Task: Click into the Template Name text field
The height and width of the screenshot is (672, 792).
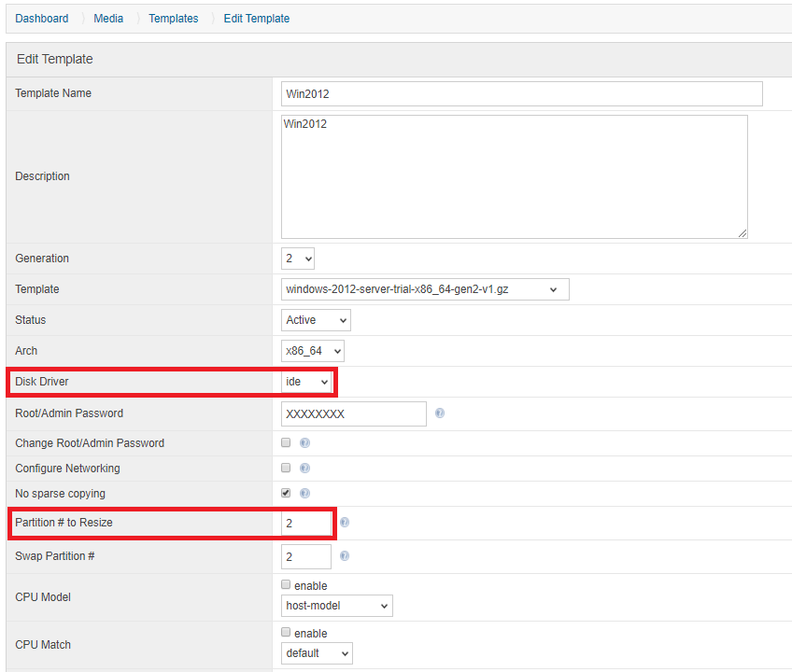Action: pos(521,94)
